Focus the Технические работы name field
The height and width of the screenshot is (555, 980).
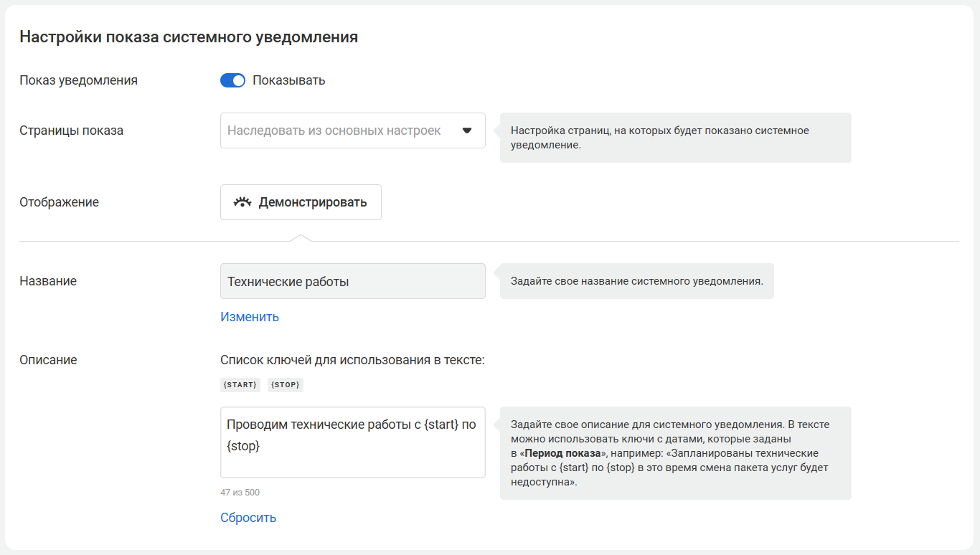pos(352,282)
